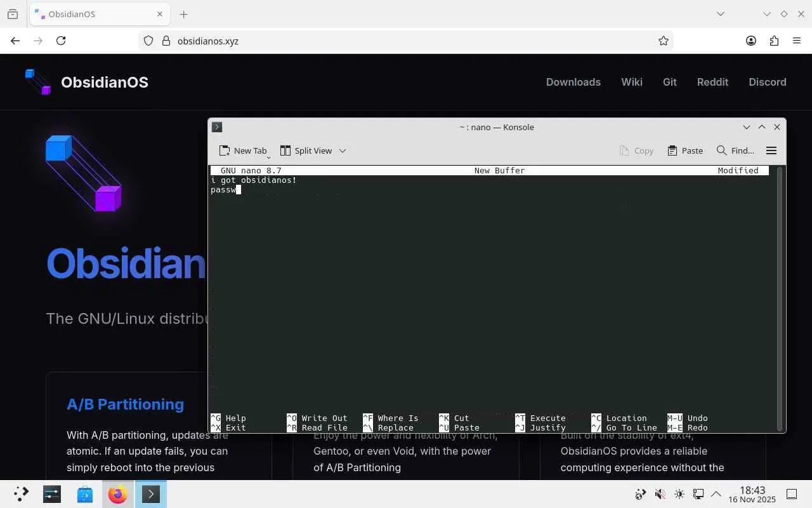Image resolution: width=812 pixels, height=508 pixels.
Task: Expand the New Tab profile dropdown arrow
Action: (x=269, y=156)
